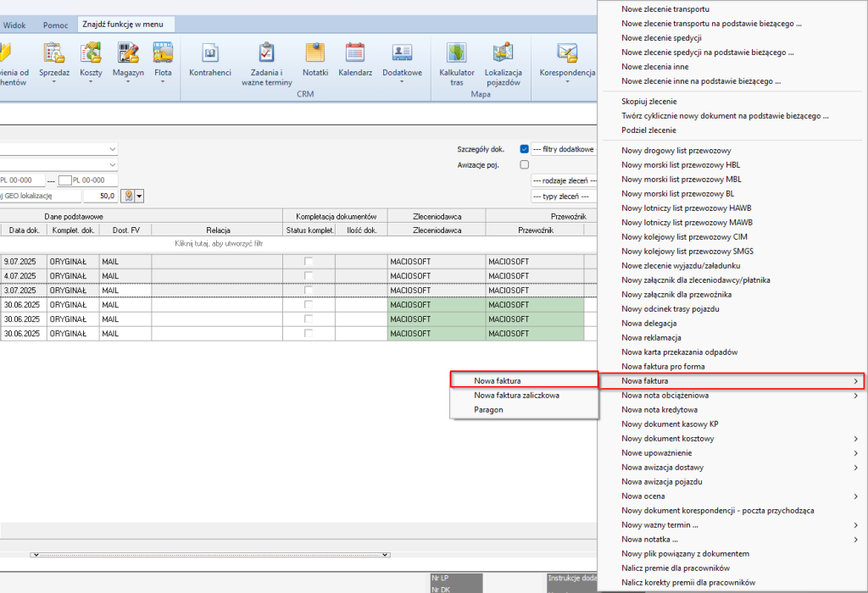Open the typy zleceń dropdown

pyautogui.click(x=563, y=196)
